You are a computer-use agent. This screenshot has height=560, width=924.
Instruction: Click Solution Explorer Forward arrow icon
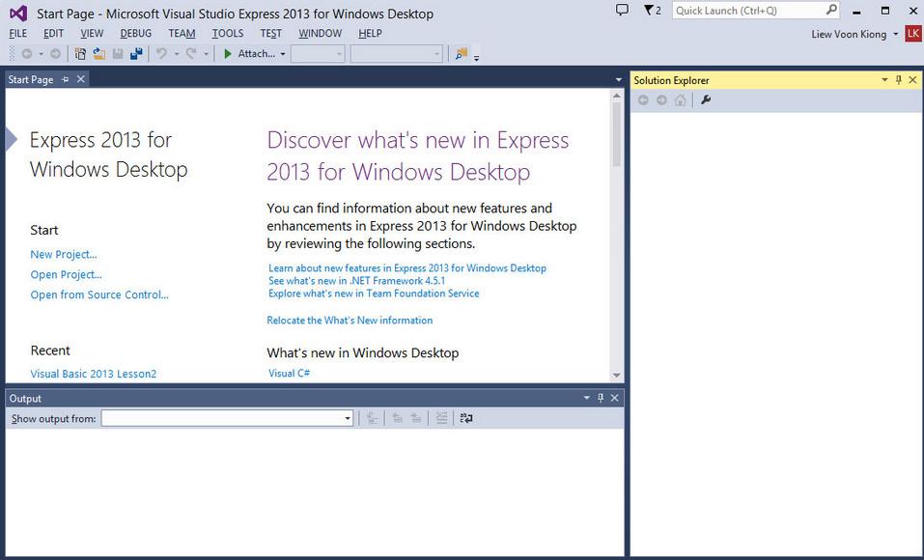661,100
